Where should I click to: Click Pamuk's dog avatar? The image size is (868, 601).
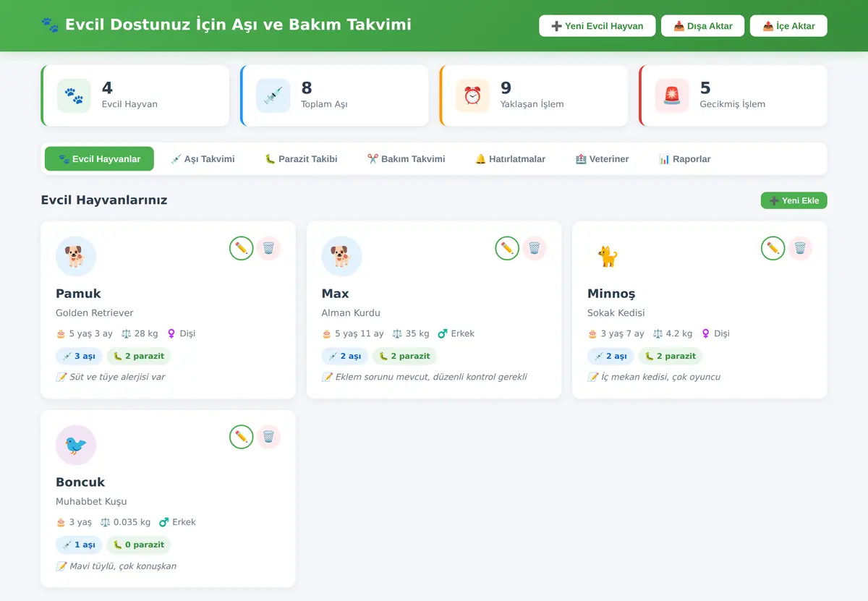click(76, 257)
